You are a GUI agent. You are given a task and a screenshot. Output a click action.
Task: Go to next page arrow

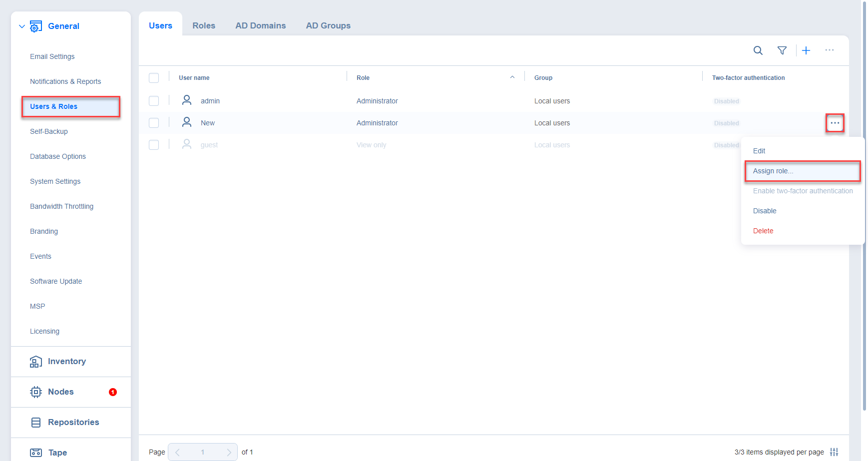click(x=229, y=452)
